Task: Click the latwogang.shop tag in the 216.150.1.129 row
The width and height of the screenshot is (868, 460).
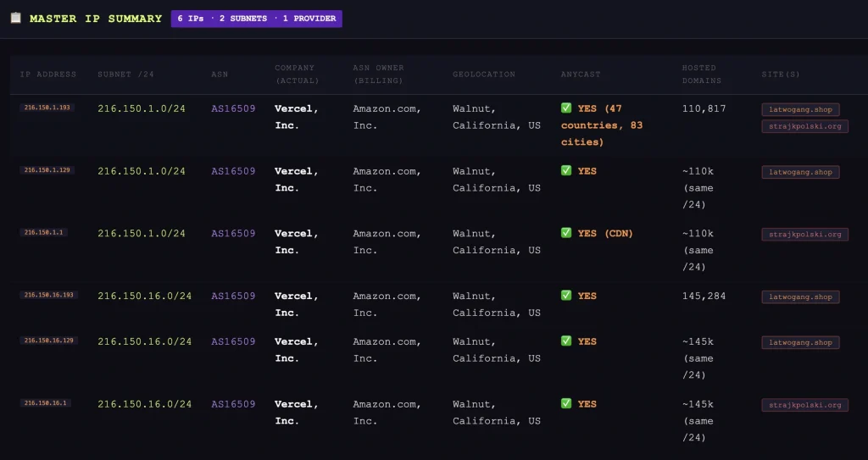Action: (800, 172)
